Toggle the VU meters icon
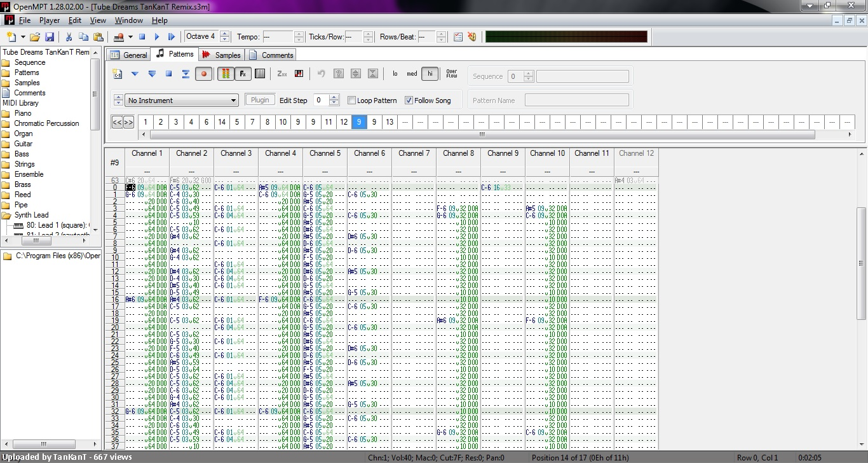The width and height of the screenshot is (868, 463). [225, 74]
